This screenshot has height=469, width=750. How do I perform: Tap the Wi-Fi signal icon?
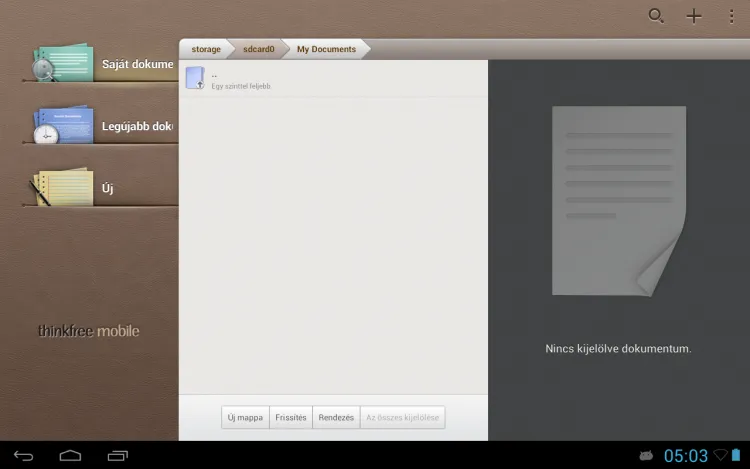tap(720, 455)
